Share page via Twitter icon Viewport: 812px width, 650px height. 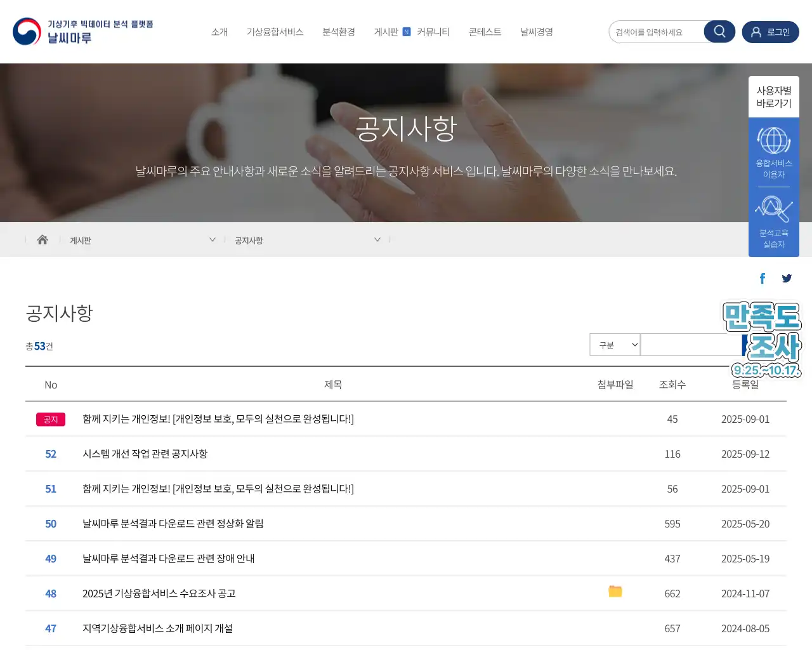787,278
